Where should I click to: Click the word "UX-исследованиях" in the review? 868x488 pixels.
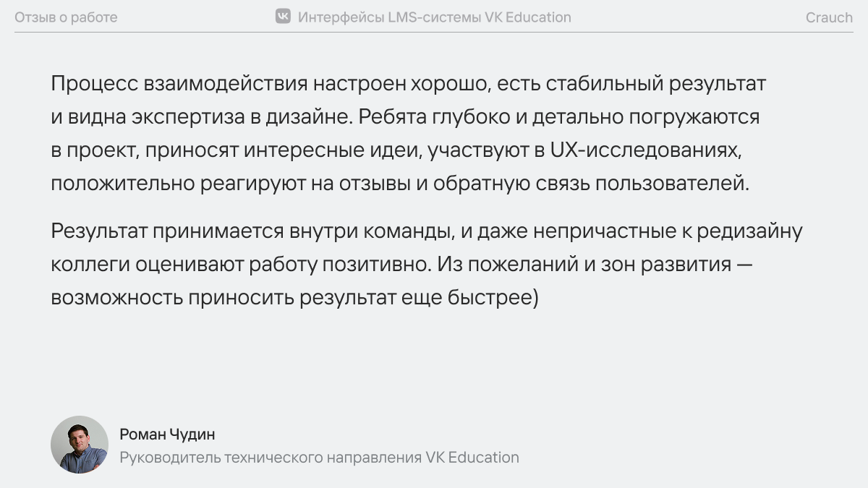click(x=647, y=150)
